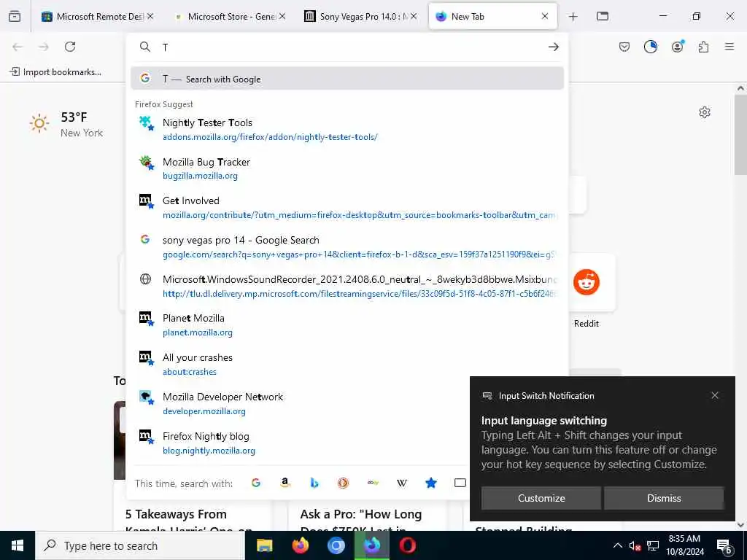Open the Extensions puzzle icon
747x560 pixels.
pos(703,47)
